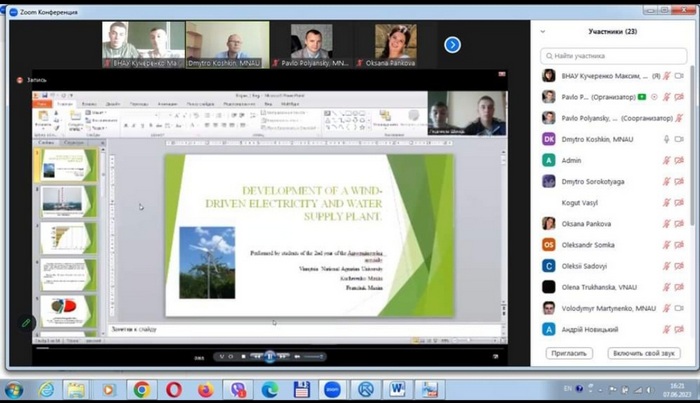Click the Paste icon in PowerPoint ribbon

coord(43,118)
